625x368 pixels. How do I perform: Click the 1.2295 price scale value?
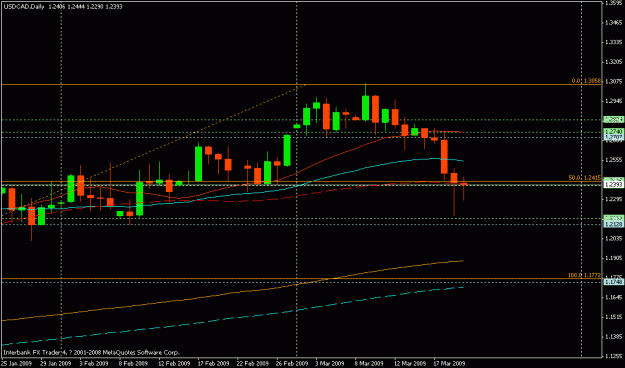614,199
